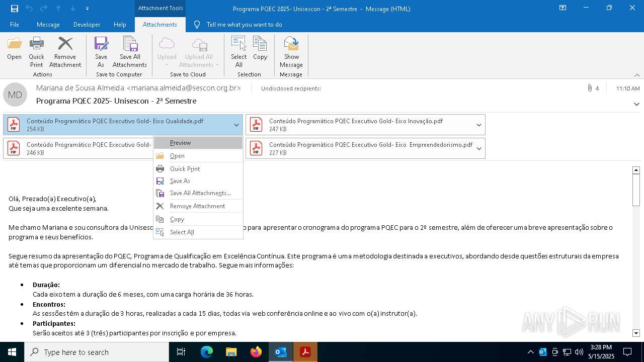Click the message body scrollbar thumb
The width and height of the screenshot is (644, 362).
[636, 190]
